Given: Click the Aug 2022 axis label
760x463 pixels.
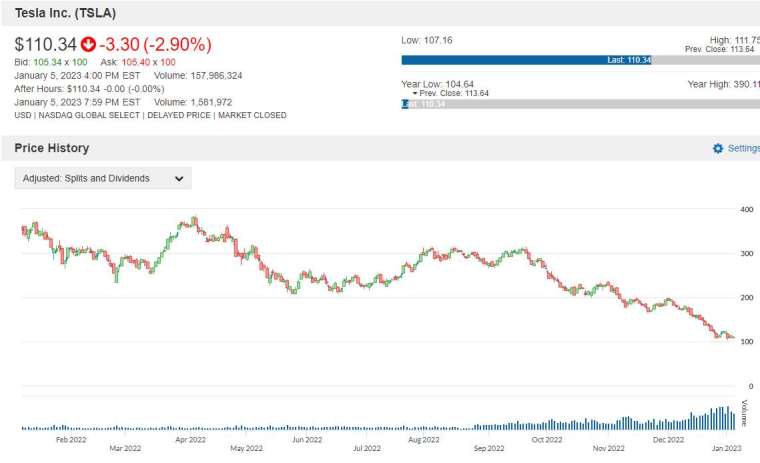Looking at the screenshot, I should [x=424, y=440].
